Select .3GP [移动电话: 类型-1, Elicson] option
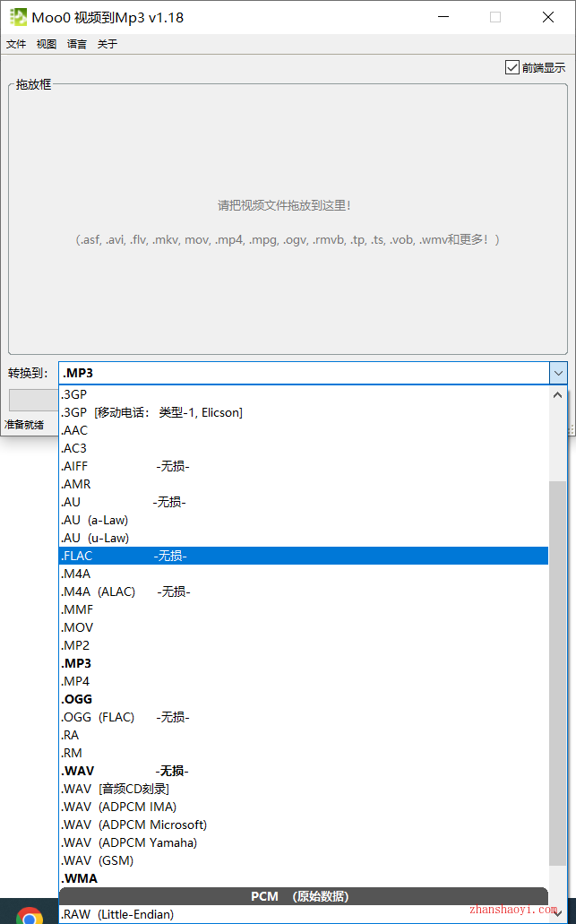The width and height of the screenshot is (576, 924). tap(304, 412)
